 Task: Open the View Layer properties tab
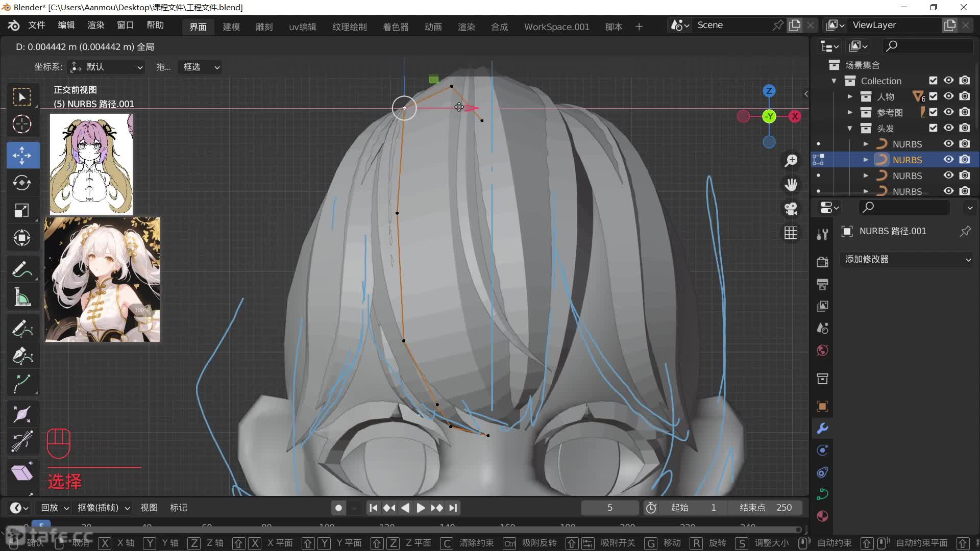[x=822, y=306]
